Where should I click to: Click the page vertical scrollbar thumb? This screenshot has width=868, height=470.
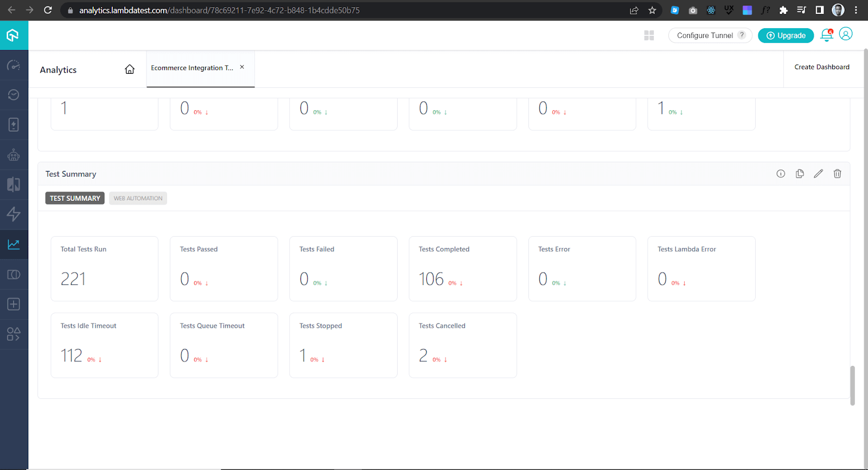point(852,385)
